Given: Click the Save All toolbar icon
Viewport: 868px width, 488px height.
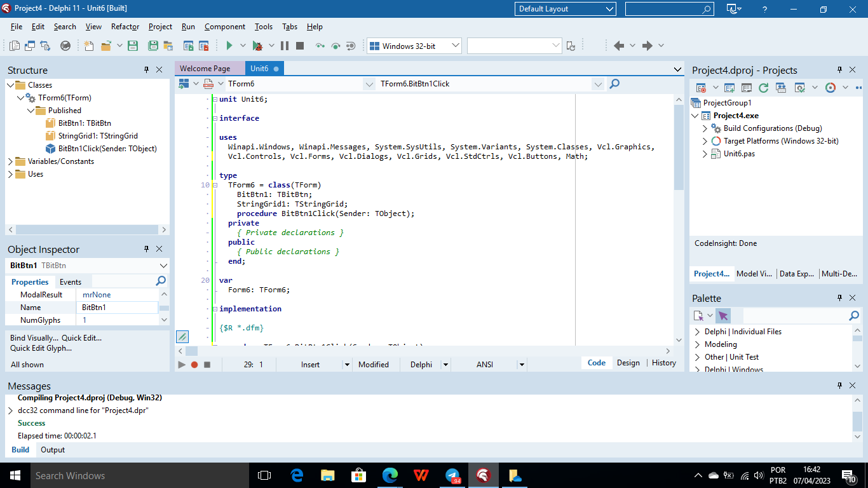Looking at the screenshot, I should coord(153,46).
